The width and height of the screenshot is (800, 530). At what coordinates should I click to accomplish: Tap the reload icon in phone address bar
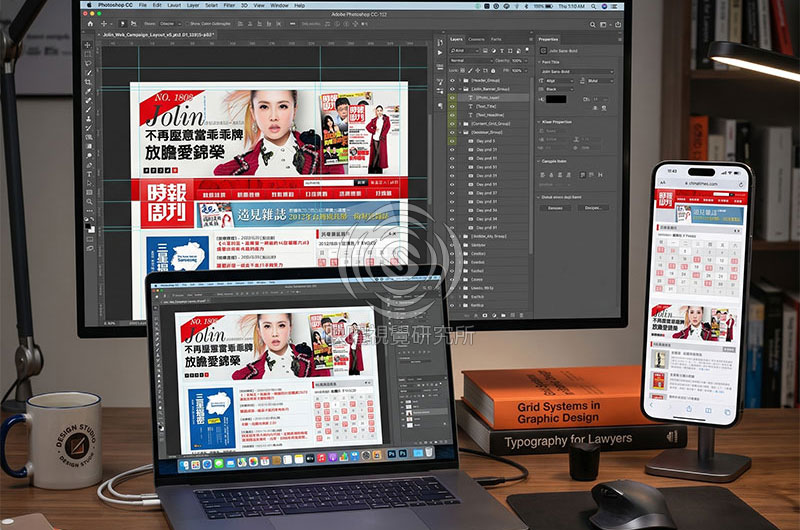pyautogui.click(x=741, y=184)
